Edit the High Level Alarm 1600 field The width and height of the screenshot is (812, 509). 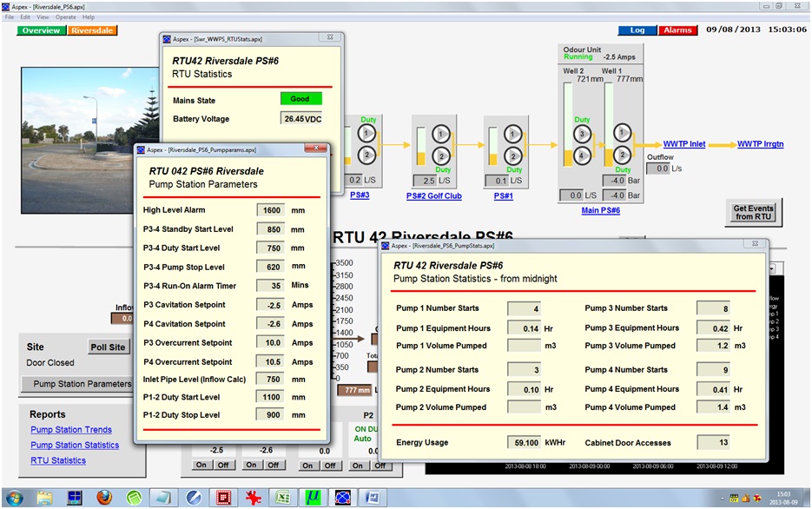271,210
